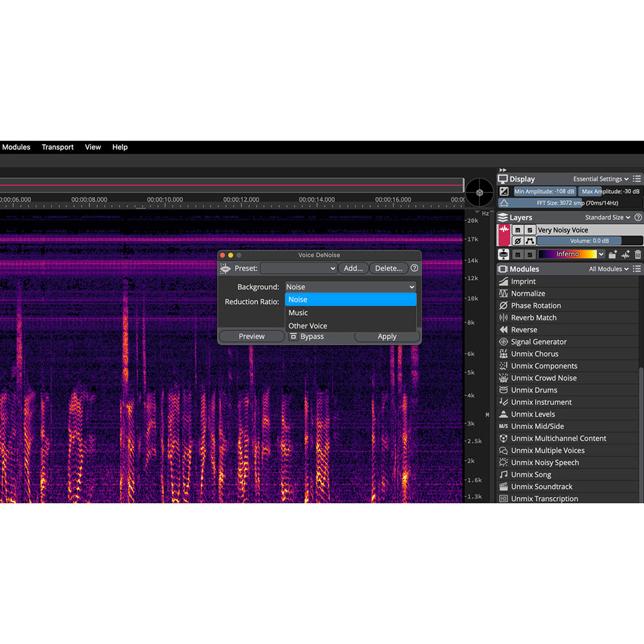Open the Preset dropdown in Voice DeNoise

299,269
